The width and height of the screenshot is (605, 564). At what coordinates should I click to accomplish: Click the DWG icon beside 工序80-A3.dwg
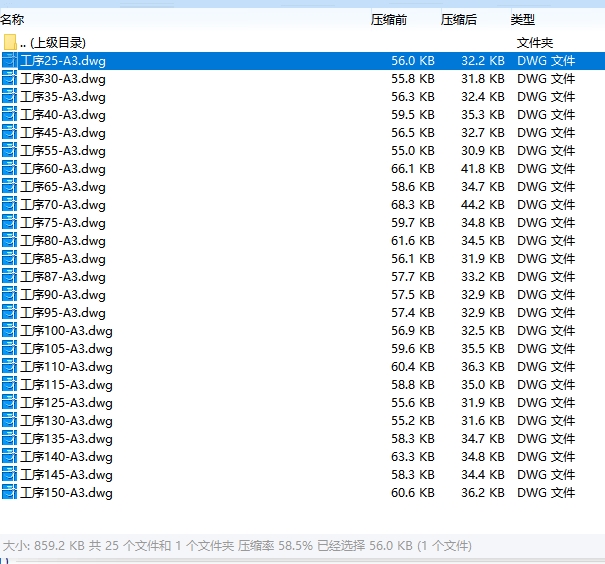10,241
